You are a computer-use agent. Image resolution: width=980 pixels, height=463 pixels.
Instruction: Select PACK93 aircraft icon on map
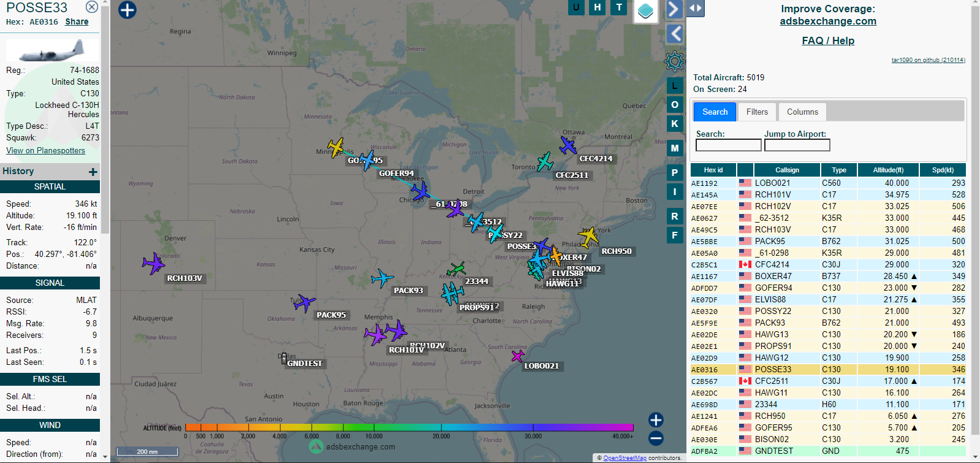coord(382,278)
